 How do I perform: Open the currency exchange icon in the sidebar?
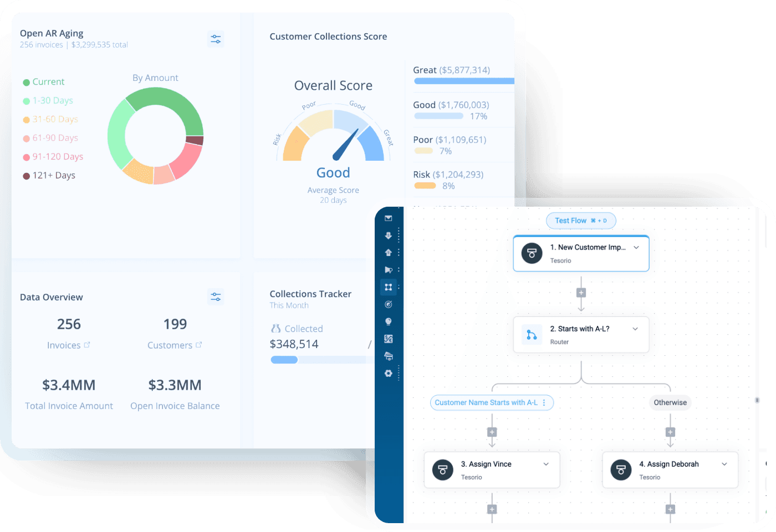[388, 339]
